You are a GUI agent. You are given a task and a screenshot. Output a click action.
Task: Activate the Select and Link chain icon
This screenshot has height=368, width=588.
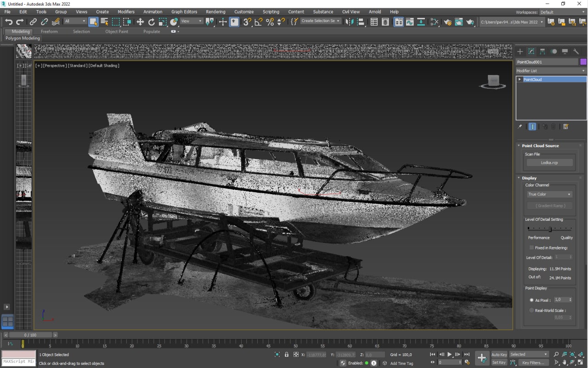click(x=34, y=22)
